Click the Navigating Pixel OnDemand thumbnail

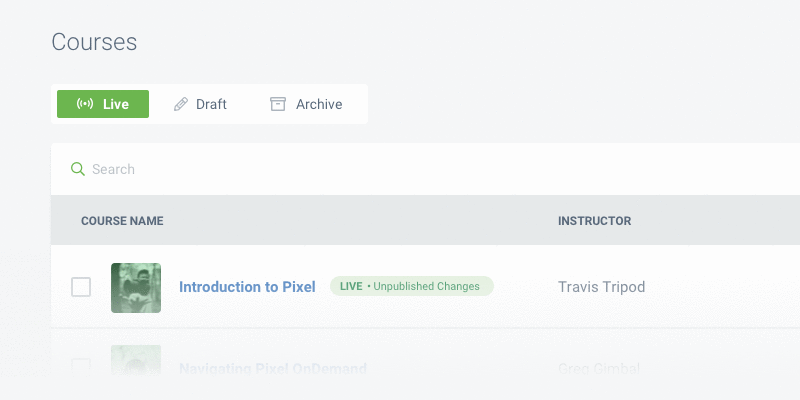click(136, 362)
